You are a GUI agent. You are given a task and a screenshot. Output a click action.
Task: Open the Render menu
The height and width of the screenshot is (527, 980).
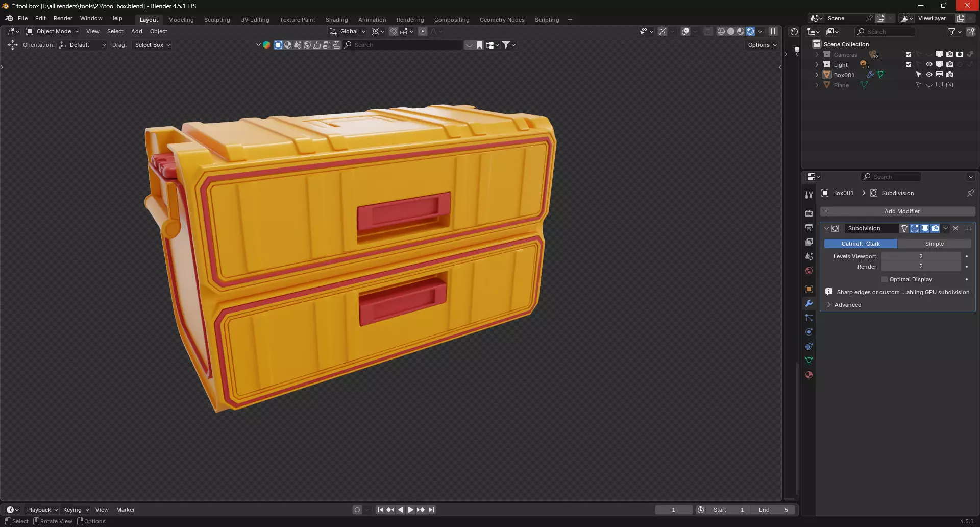(63, 18)
